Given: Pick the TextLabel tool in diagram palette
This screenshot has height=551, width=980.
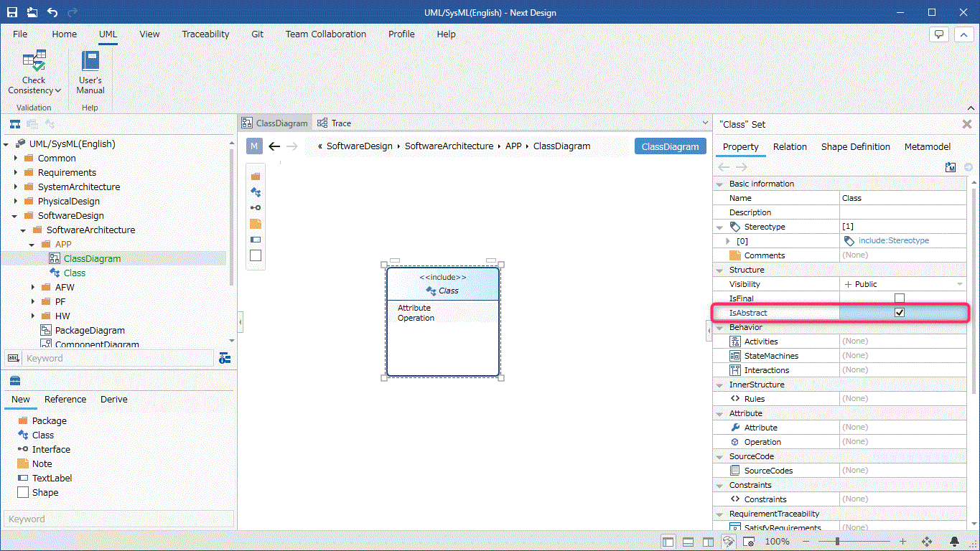Looking at the screenshot, I should [256, 240].
